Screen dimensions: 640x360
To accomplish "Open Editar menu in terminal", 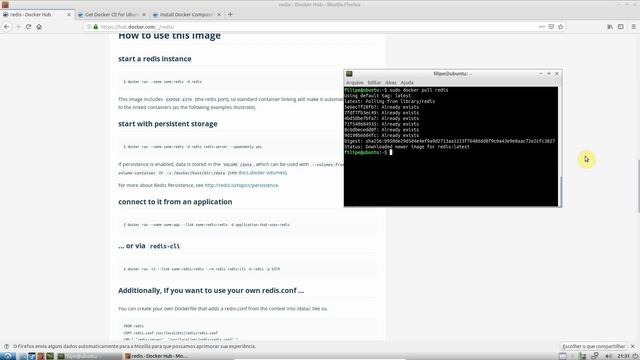I will coord(374,82).
